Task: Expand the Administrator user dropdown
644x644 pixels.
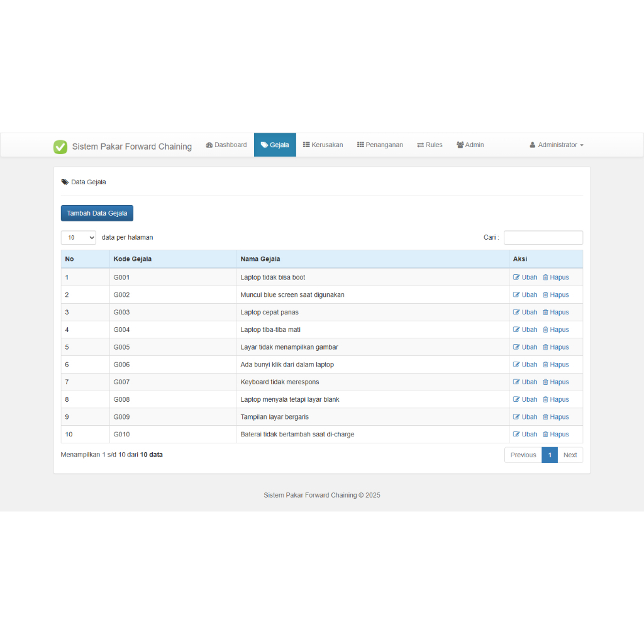Action: click(557, 145)
